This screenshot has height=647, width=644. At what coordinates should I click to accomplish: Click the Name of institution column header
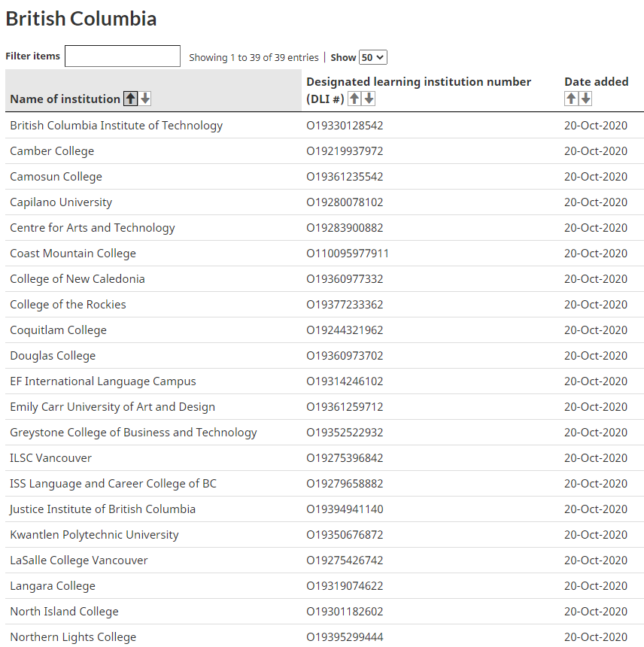(x=65, y=99)
